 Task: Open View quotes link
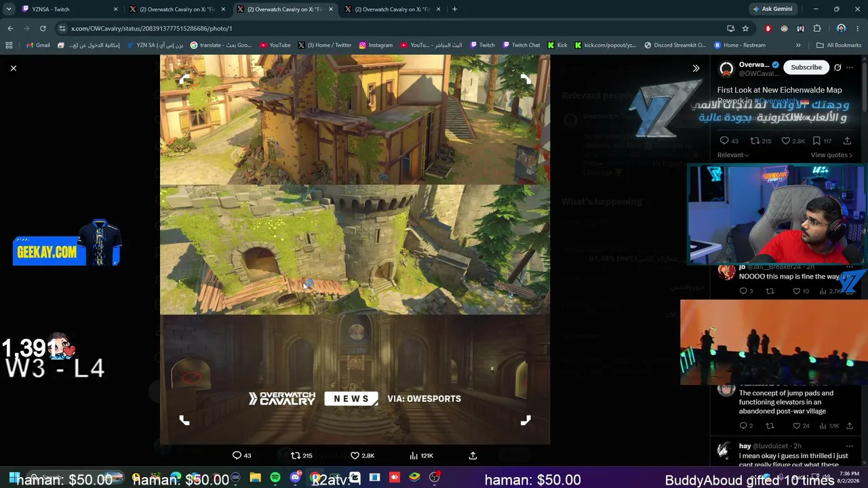click(x=831, y=155)
